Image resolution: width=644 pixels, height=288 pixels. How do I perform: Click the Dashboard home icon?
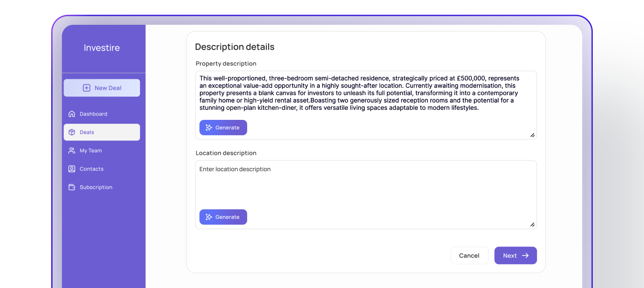click(x=72, y=114)
